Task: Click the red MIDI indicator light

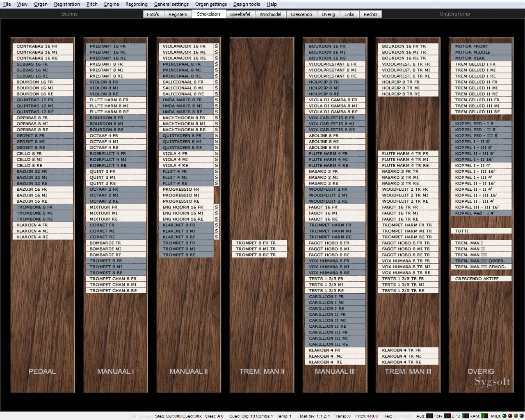Action: click(x=510, y=416)
